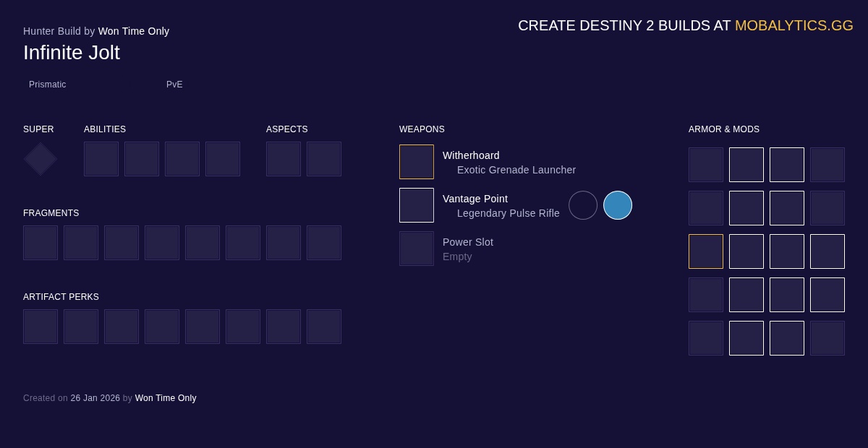Click the first Fragments slot
This screenshot has height=448, width=868.
(41, 243)
